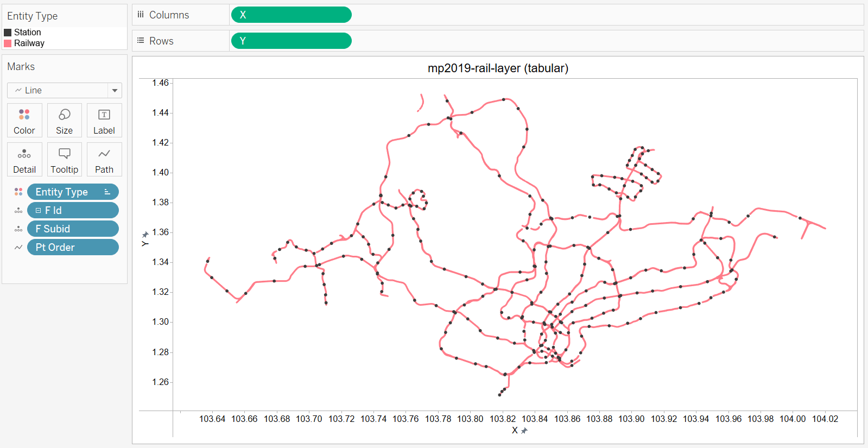Click path icon left of Pt Order pill
Viewport: 868px width, 448px height.
[x=18, y=247]
